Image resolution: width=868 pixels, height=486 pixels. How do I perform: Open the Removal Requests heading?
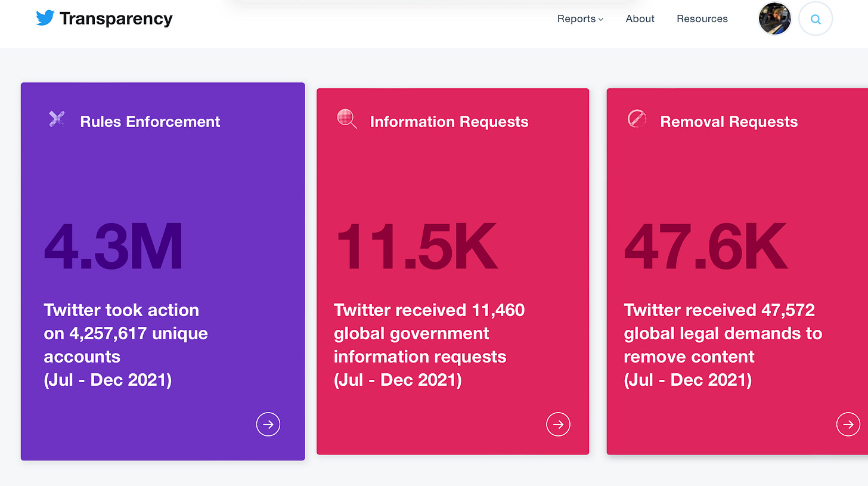point(728,122)
